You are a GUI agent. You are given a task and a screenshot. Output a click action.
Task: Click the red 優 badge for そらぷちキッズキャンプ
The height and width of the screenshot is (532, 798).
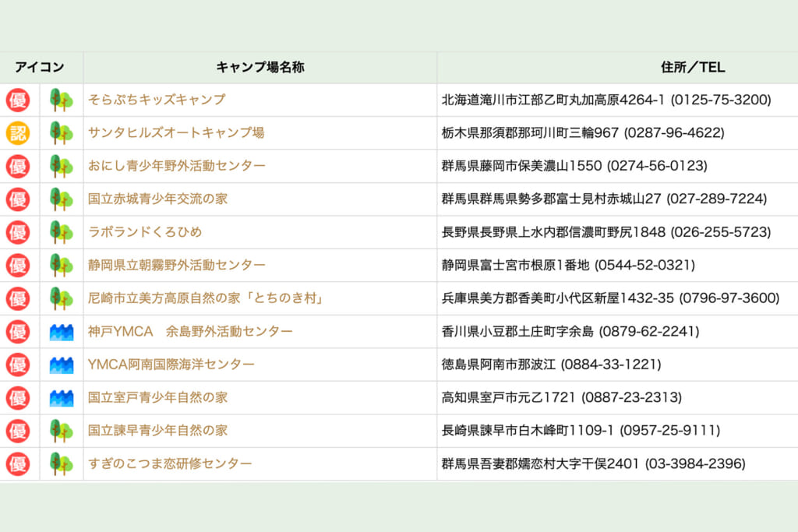click(18, 100)
